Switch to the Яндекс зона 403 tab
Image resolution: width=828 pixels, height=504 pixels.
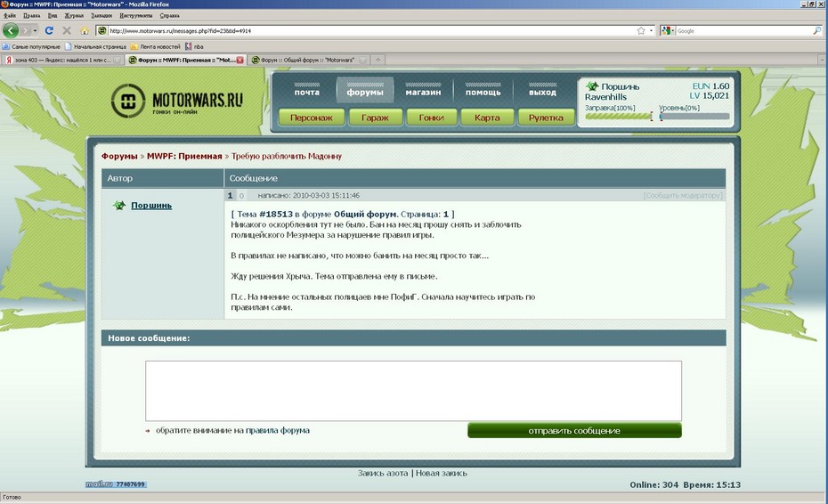click(x=62, y=61)
